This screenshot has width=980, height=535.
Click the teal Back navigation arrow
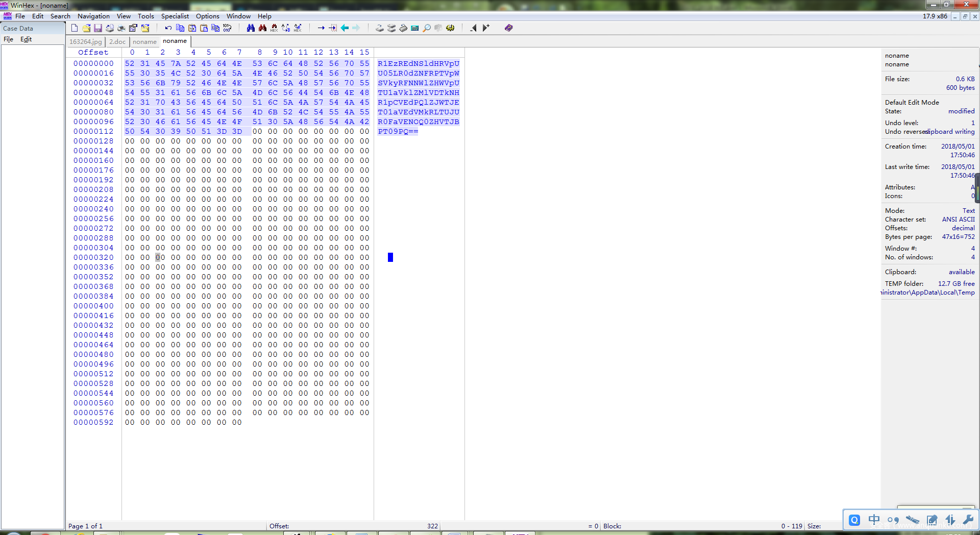[345, 28]
